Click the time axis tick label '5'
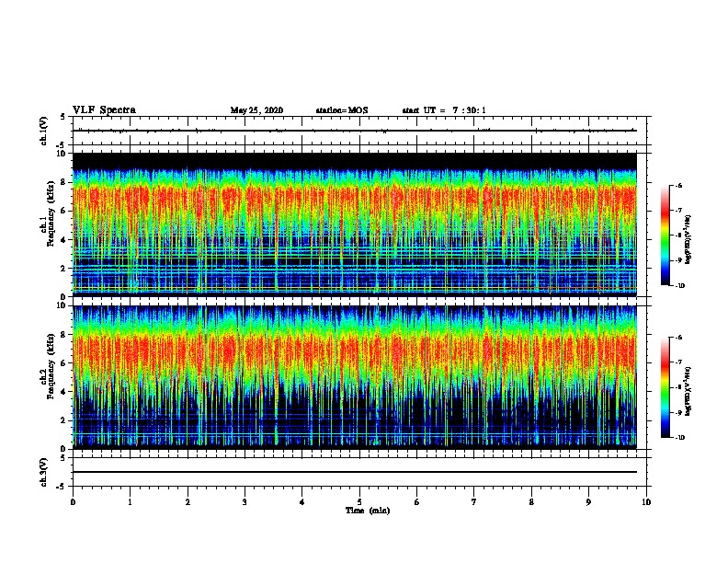This screenshot has height=563, width=728. pyautogui.click(x=359, y=502)
